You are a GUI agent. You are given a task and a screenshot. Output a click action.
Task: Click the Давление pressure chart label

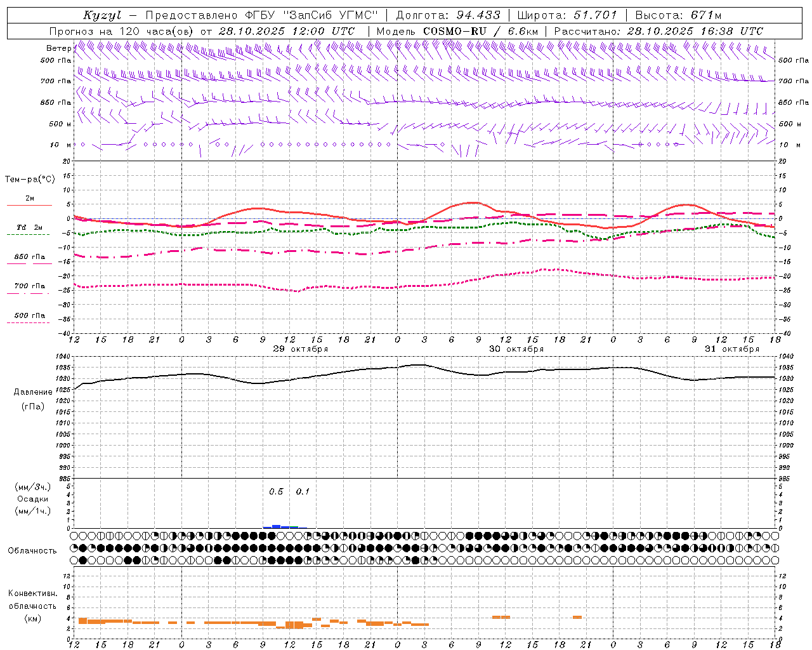point(33,392)
